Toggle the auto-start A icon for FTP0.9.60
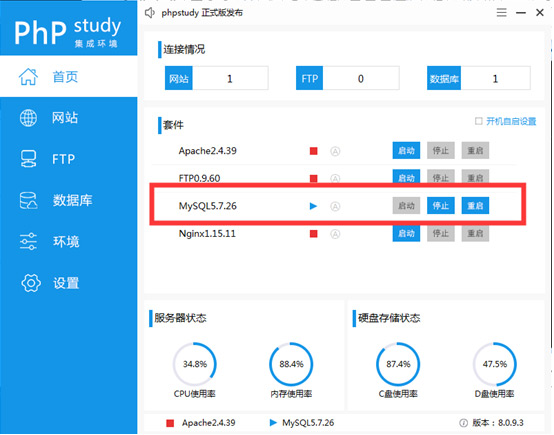The image size is (554, 435). pyautogui.click(x=335, y=178)
